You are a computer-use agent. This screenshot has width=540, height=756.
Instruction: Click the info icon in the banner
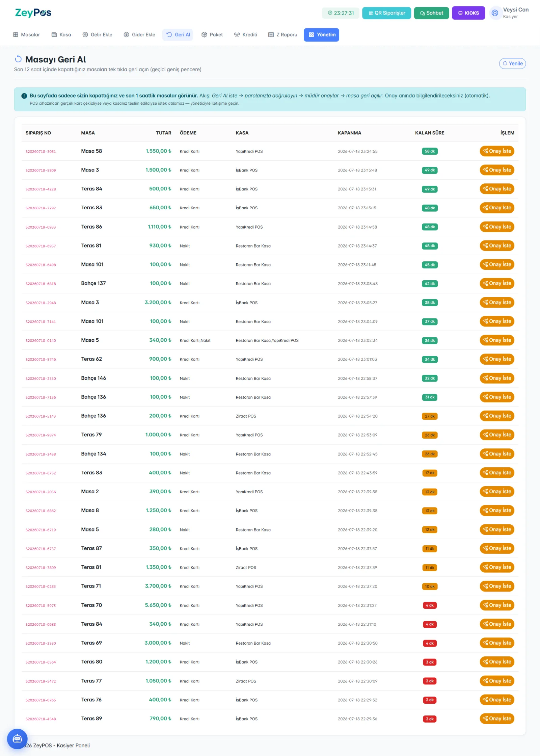24,96
